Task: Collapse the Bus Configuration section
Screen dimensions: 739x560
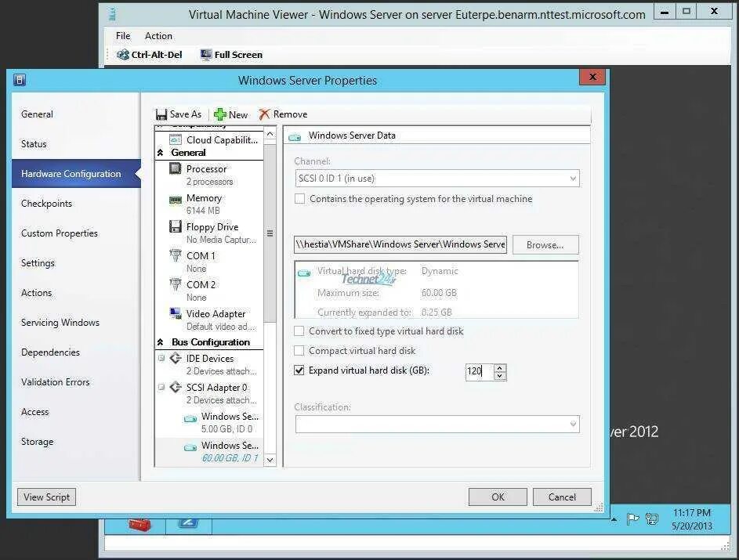Action: (160, 342)
